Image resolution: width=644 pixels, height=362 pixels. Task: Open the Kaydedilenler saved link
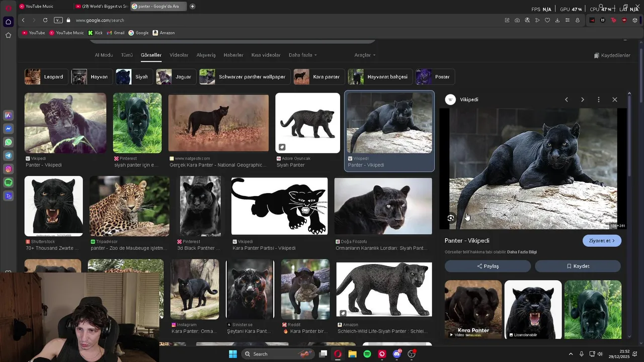point(612,55)
